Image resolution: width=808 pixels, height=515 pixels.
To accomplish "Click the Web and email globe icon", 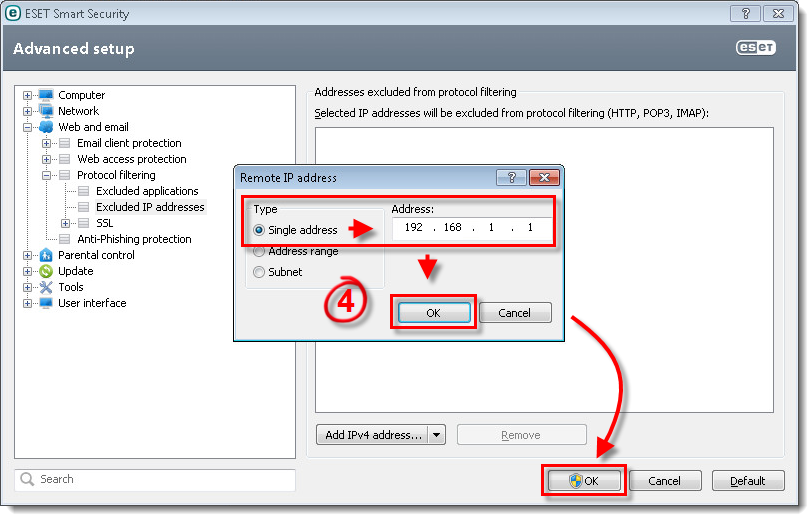I will (x=45, y=127).
